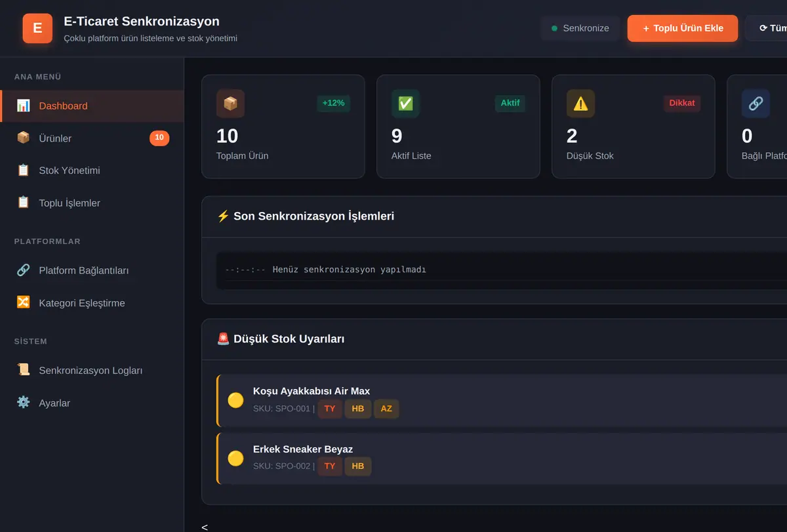Navigate to Kategori Eşleştirme
This screenshot has height=532, width=787.
pos(92,302)
